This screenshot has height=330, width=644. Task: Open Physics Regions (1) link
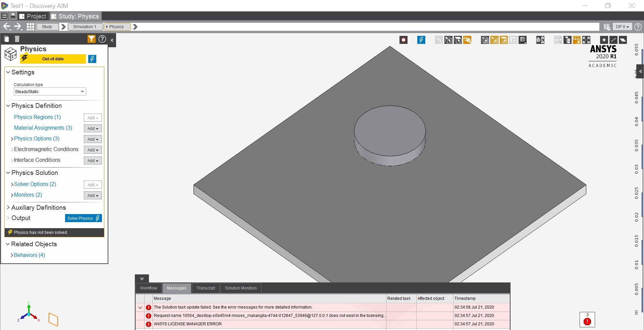[x=38, y=117]
